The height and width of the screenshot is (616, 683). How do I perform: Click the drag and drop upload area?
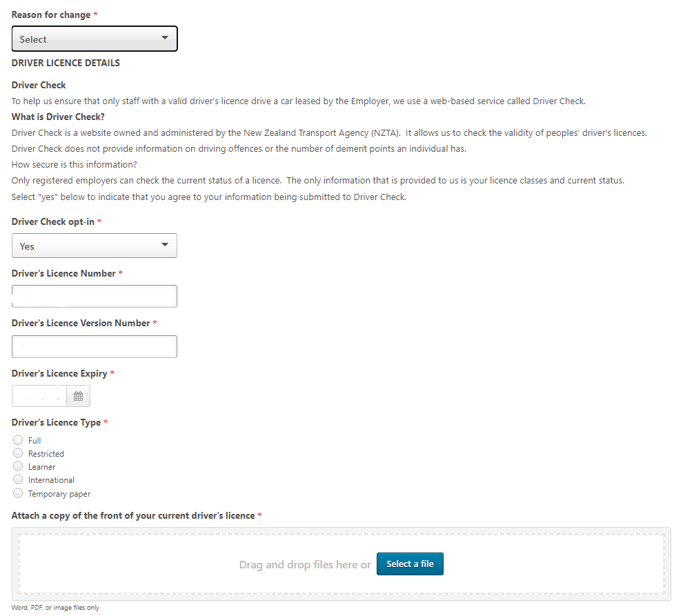coord(341,564)
